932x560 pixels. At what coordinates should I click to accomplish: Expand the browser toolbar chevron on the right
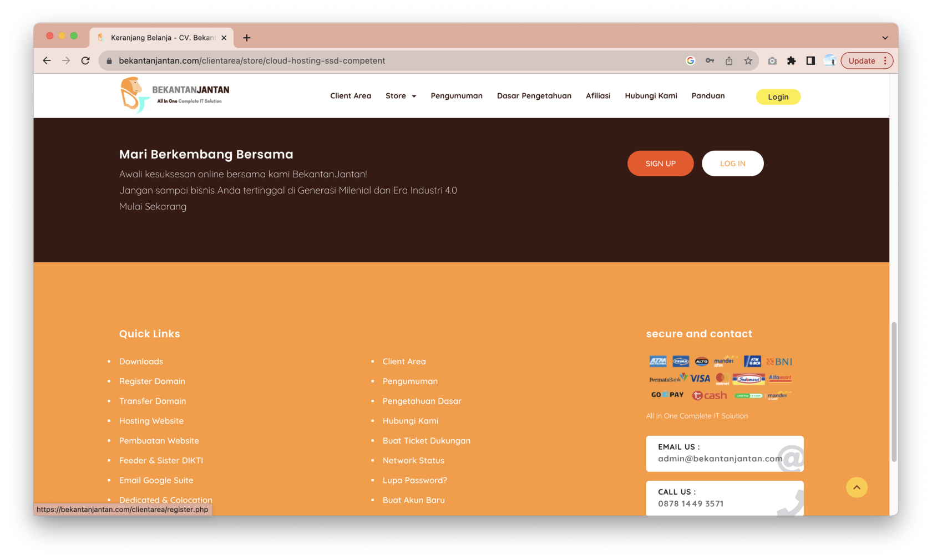[884, 37]
